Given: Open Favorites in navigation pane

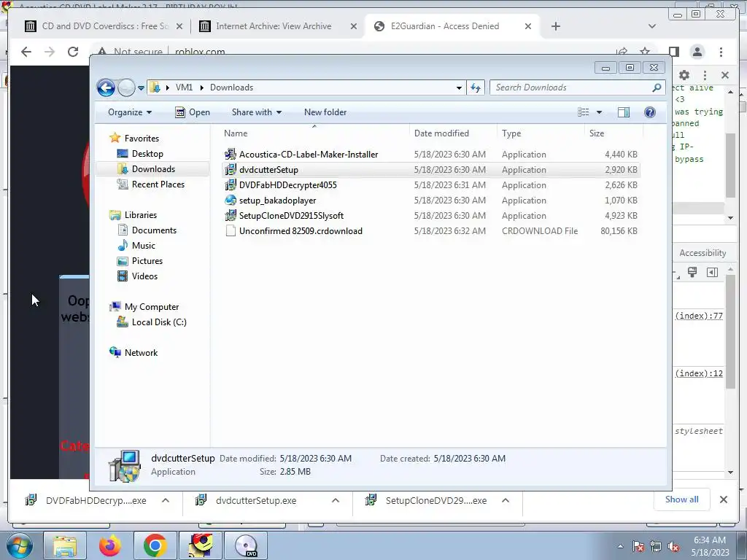Looking at the screenshot, I should tap(142, 138).
